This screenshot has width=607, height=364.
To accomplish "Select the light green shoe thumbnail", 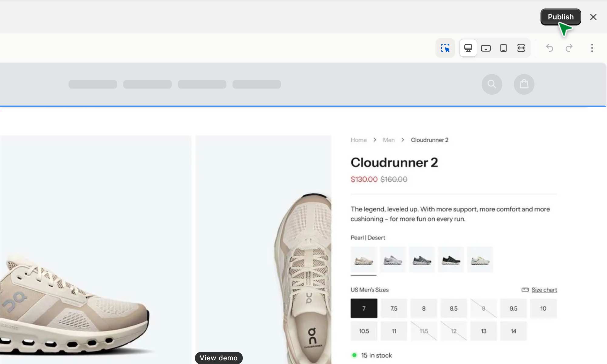I will coord(480,260).
